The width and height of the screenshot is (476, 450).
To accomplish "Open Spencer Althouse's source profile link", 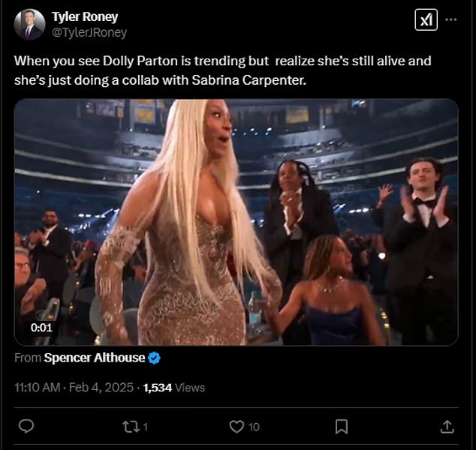I will (x=95, y=358).
